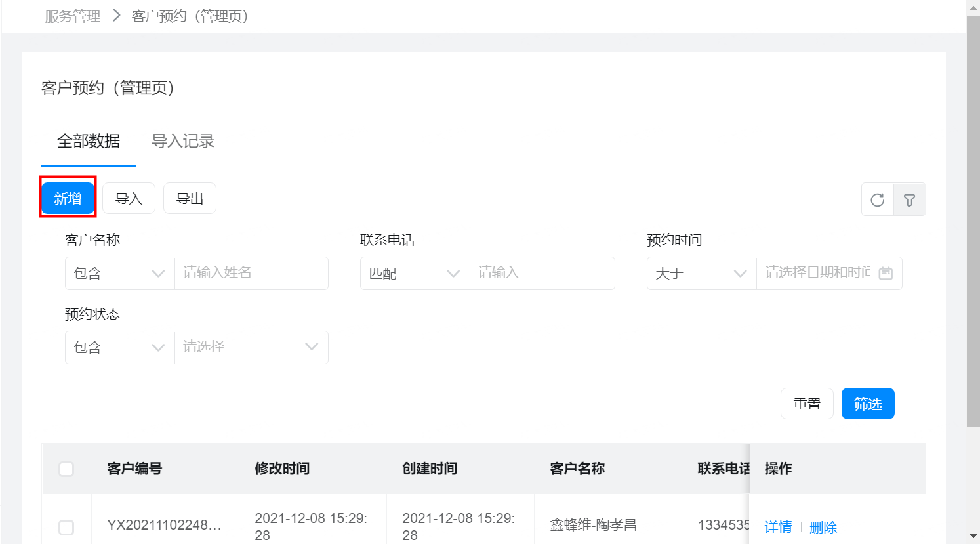This screenshot has height=544, width=980.
Task: Click 请输入姓名 customer name field
Action: point(251,273)
